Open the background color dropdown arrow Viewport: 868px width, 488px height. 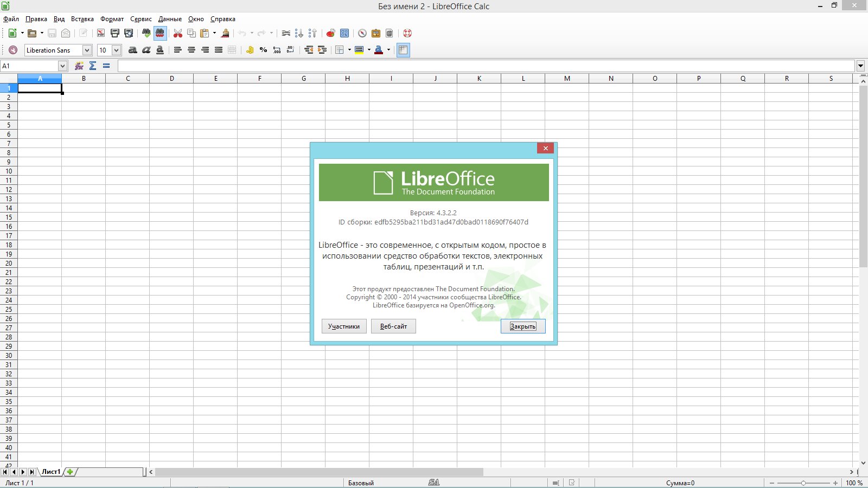coord(369,50)
